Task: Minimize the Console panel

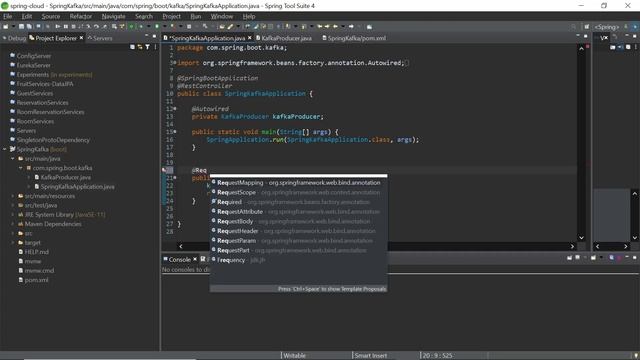Action: coord(627,258)
